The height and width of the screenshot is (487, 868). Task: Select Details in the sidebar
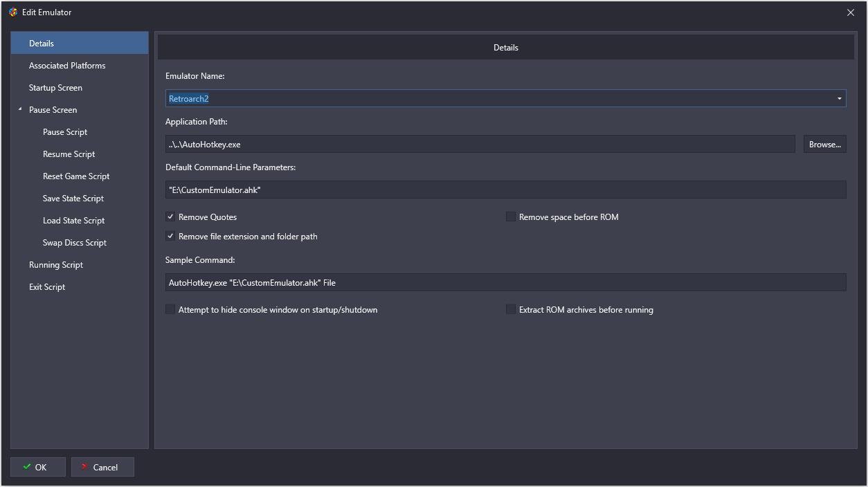[x=80, y=43]
